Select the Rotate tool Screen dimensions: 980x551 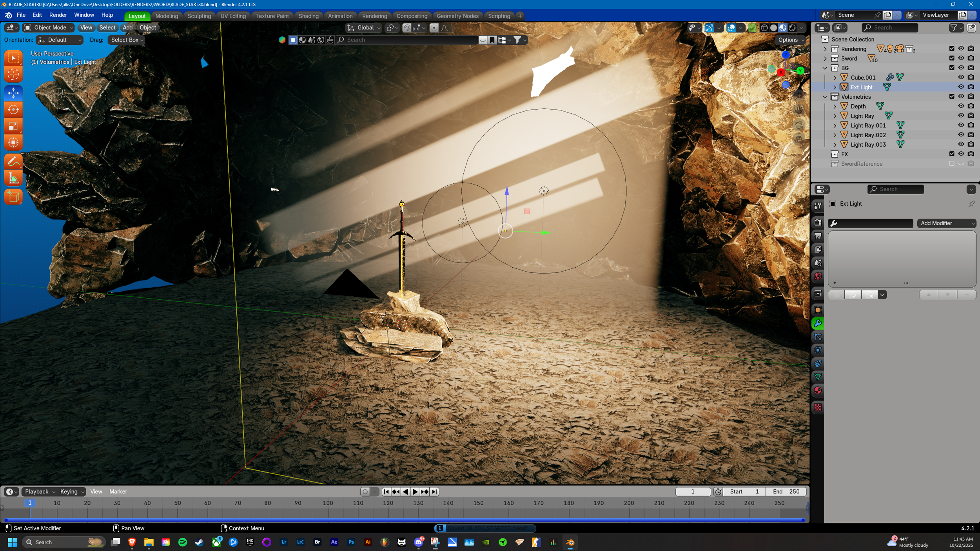coord(13,109)
